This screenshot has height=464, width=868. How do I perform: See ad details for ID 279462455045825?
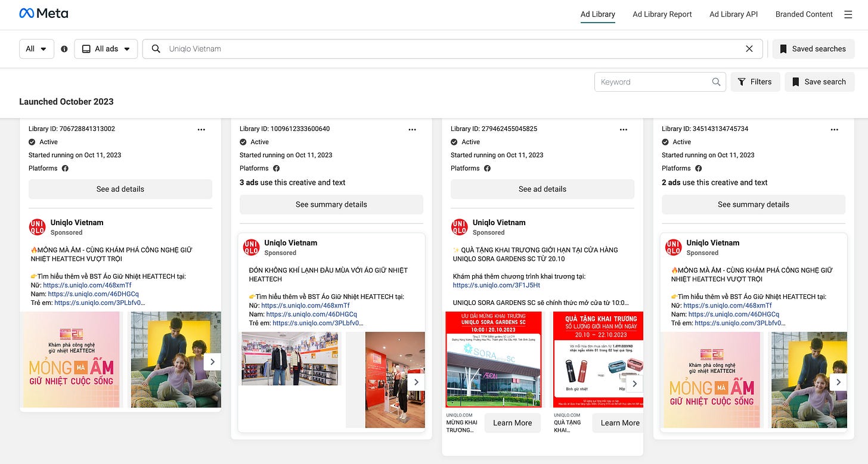542,189
